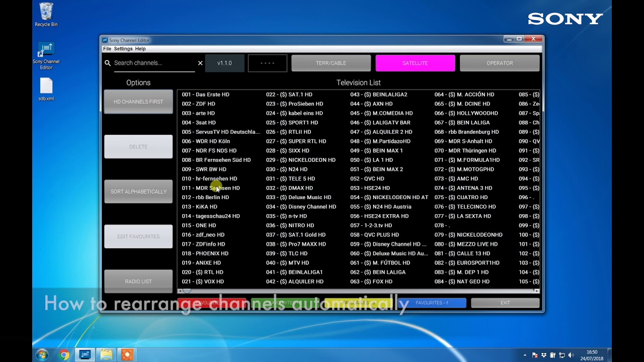Open the Recycle Bin desktop icon
644x362 pixels.
[46, 14]
